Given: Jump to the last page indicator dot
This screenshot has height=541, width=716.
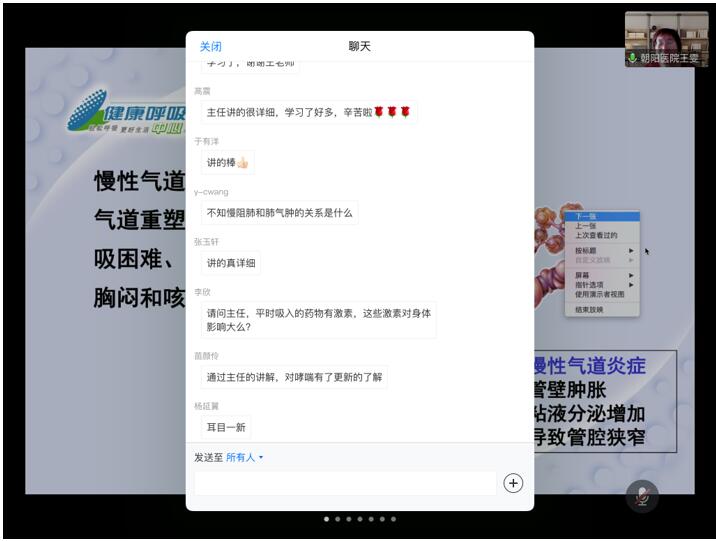Looking at the screenshot, I should click(x=394, y=519).
